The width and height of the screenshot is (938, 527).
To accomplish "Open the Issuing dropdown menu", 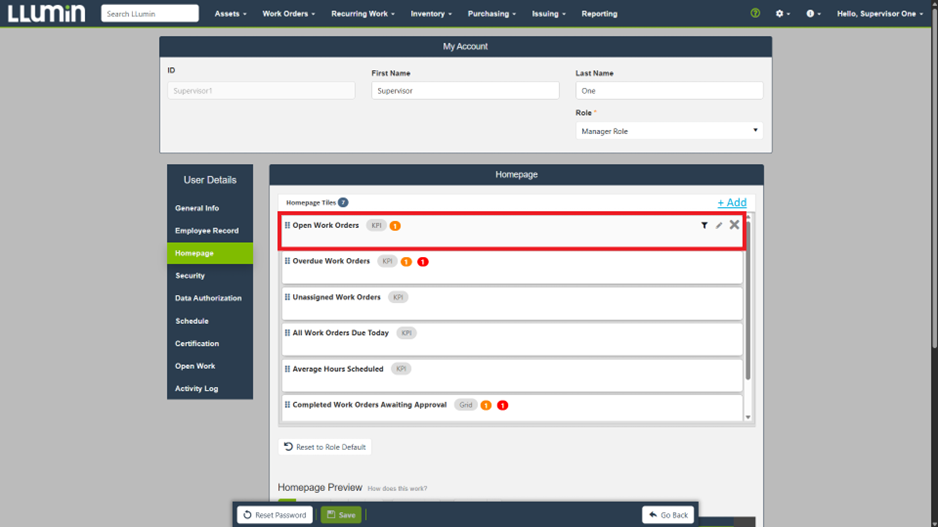I will coord(549,13).
